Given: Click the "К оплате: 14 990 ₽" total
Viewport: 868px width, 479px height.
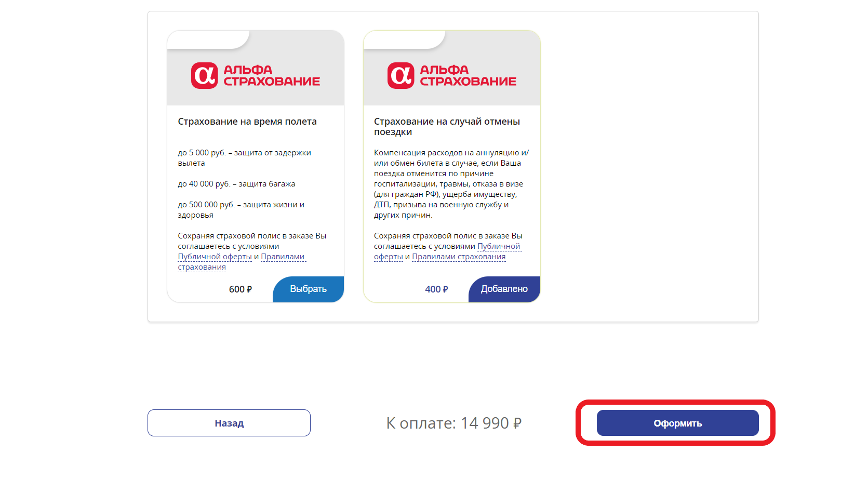Looking at the screenshot, I should pyautogui.click(x=453, y=423).
